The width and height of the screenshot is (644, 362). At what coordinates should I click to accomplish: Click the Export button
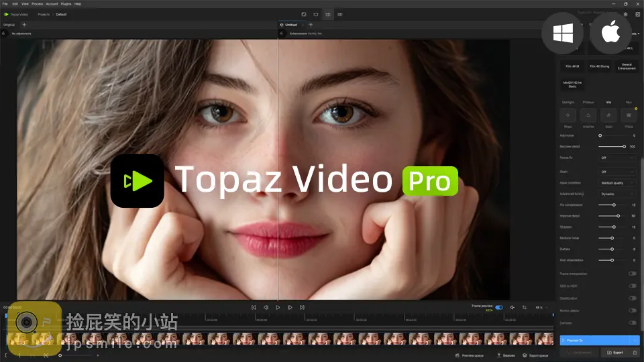point(614,352)
